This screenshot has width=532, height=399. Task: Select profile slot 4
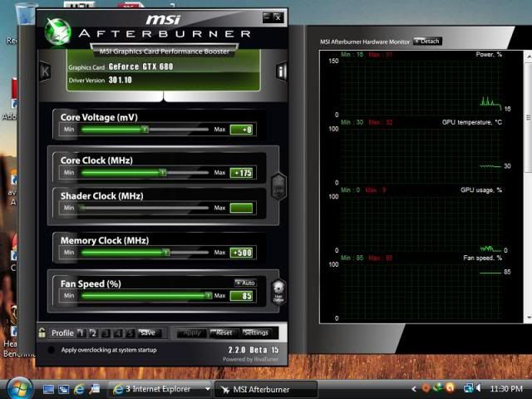pyautogui.click(x=118, y=333)
